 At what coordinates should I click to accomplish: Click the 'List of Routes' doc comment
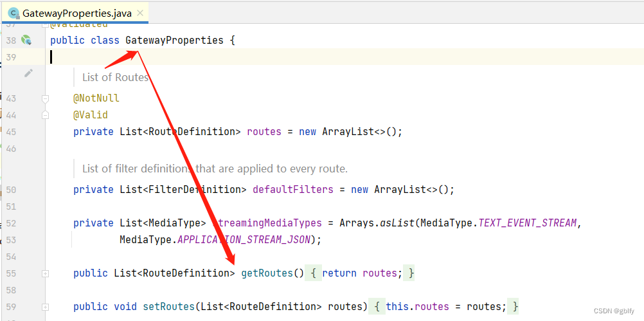pos(115,77)
